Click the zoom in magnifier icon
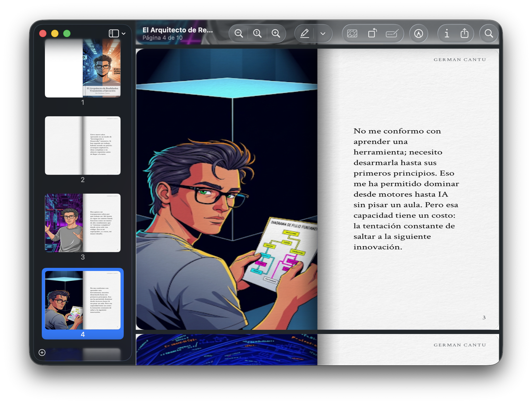This screenshot has width=532, height=404. (x=276, y=33)
